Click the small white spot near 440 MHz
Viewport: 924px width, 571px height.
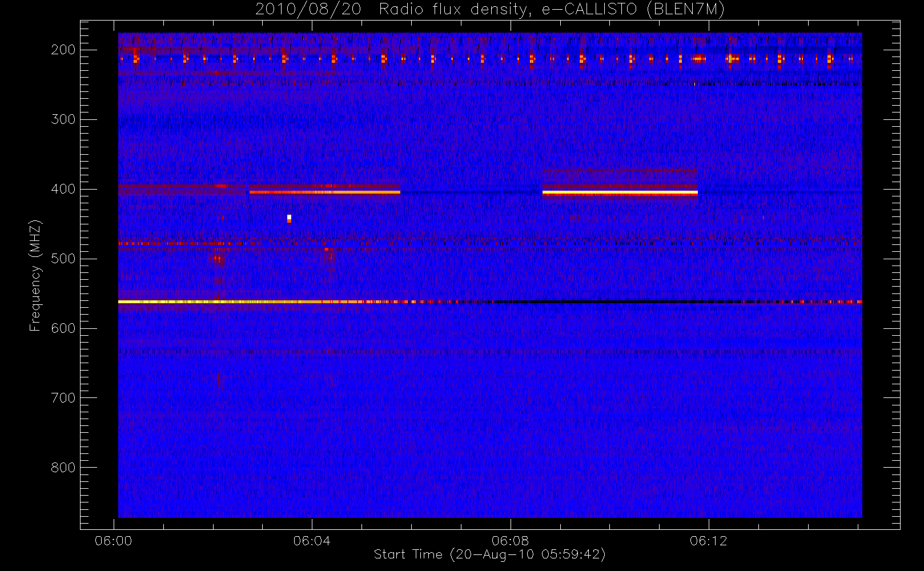click(289, 218)
